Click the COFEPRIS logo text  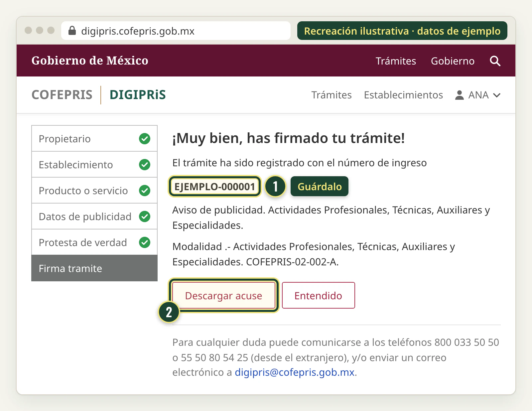(x=62, y=95)
